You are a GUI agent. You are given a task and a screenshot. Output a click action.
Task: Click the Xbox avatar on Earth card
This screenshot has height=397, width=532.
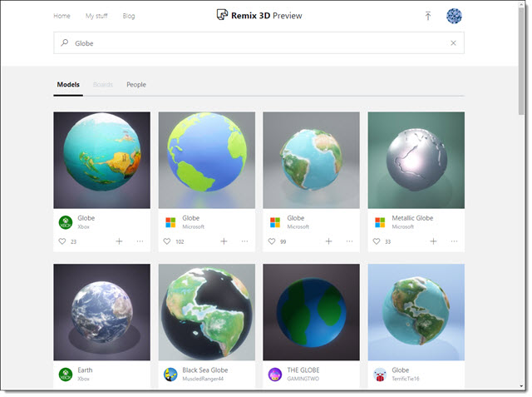point(66,375)
